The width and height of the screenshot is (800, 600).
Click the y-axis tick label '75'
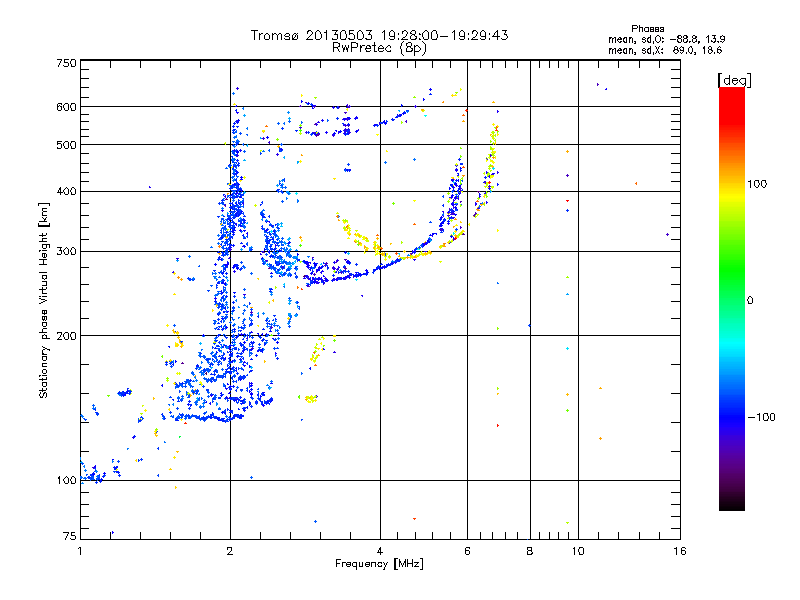point(70,536)
